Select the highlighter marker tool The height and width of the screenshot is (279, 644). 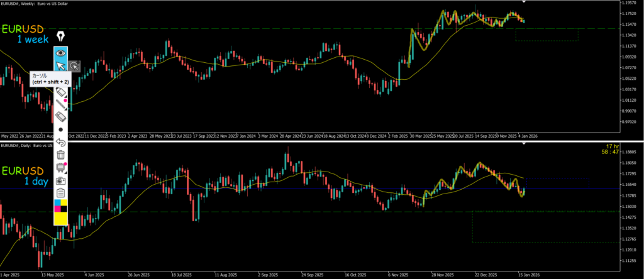(61, 92)
